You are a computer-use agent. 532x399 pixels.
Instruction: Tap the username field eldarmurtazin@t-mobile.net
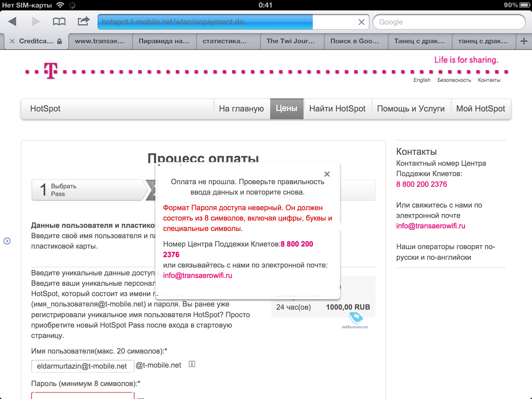pyautogui.click(x=83, y=366)
